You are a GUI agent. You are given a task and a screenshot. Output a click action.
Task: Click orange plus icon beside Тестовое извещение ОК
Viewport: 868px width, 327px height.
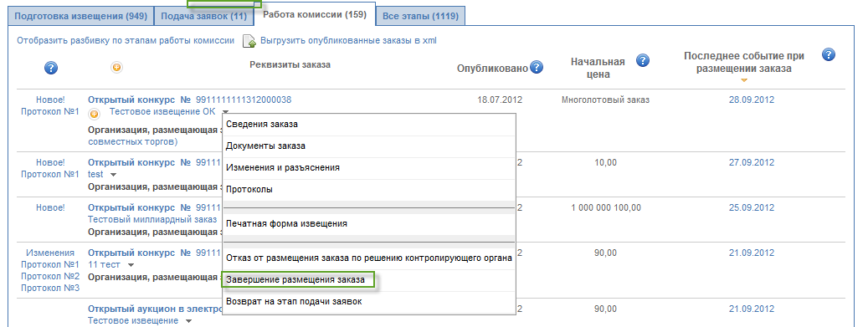point(94,114)
